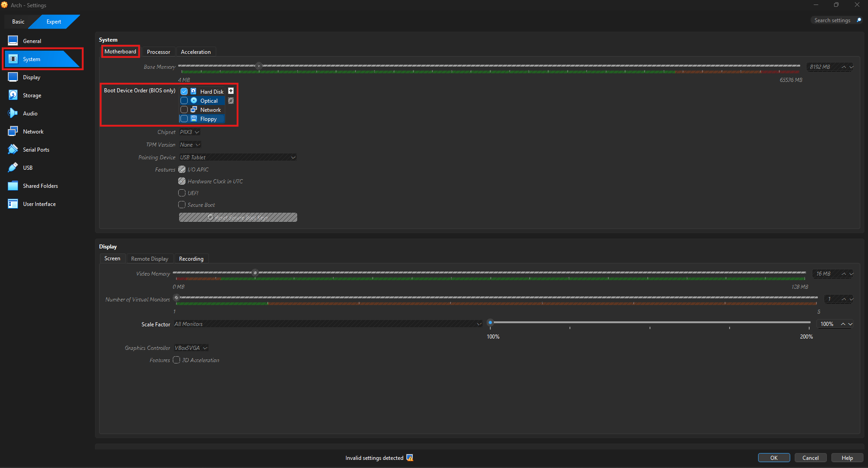The height and width of the screenshot is (468, 868).
Task: Increase virtual monitors count with up arrow
Action: [844, 299]
